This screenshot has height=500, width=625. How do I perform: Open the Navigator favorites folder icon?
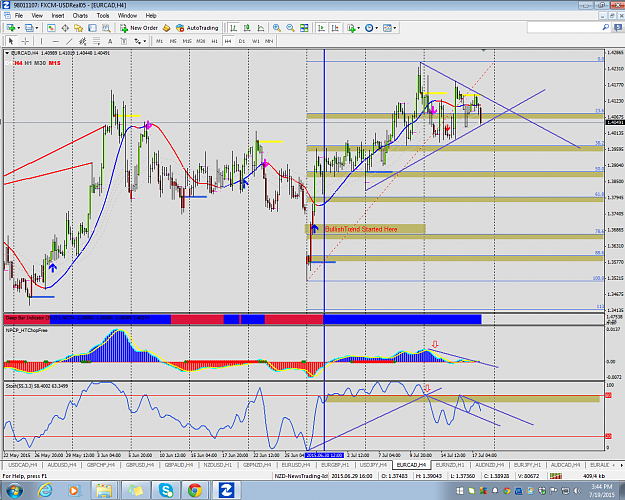point(79,28)
